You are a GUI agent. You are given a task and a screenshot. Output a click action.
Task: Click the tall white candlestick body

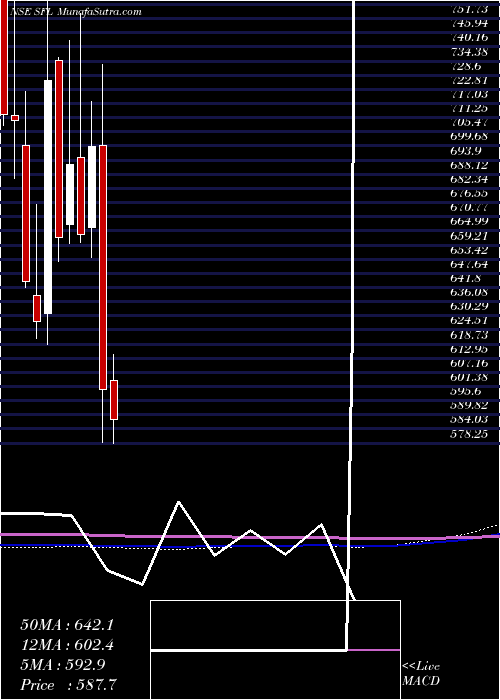click(x=48, y=197)
